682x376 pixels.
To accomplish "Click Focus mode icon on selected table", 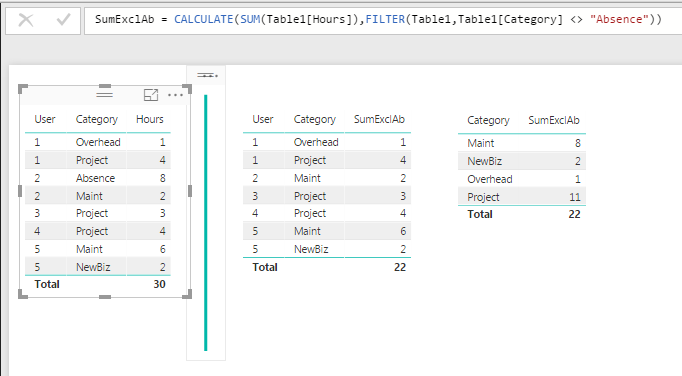I will (150, 95).
